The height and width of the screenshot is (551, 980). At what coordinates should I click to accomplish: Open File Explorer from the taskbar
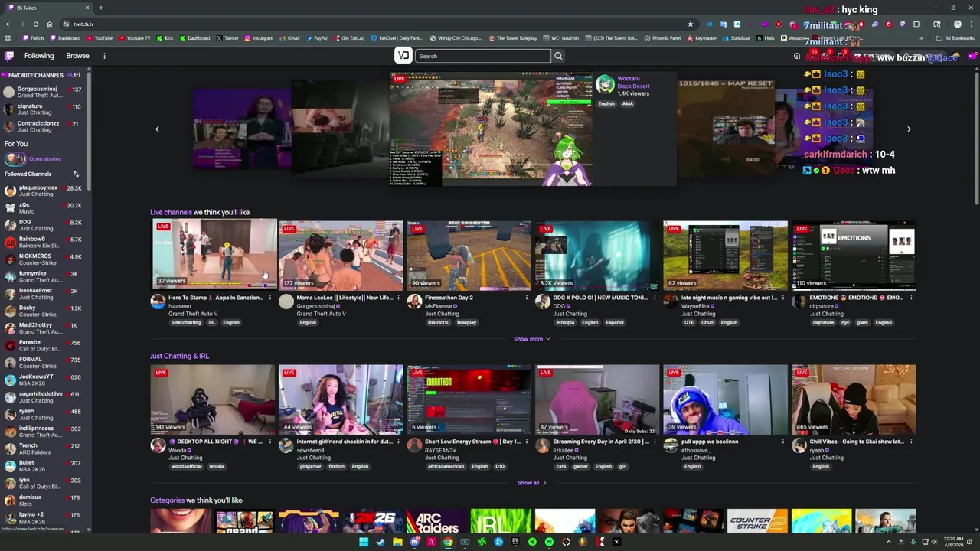397,542
